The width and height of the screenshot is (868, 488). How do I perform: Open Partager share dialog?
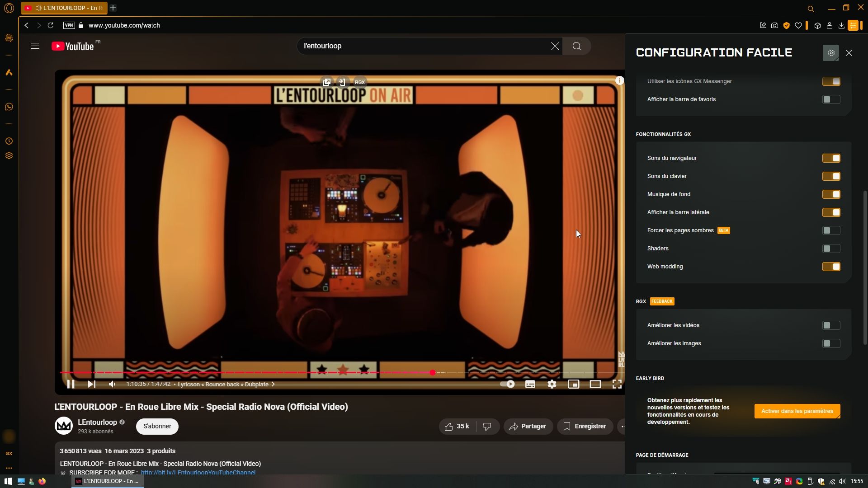pyautogui.click(x=528, y=427)
